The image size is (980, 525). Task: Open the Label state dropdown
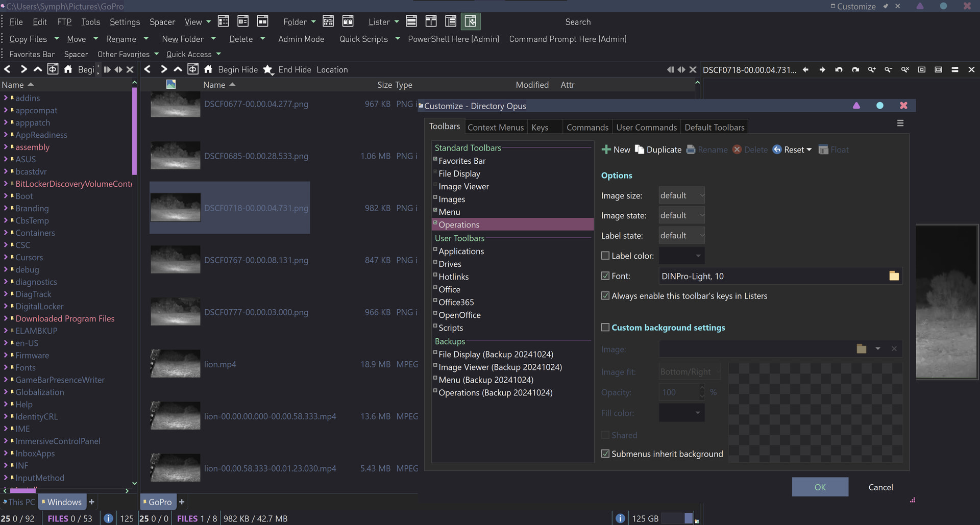pyautogui.click(x=681, y=236)
